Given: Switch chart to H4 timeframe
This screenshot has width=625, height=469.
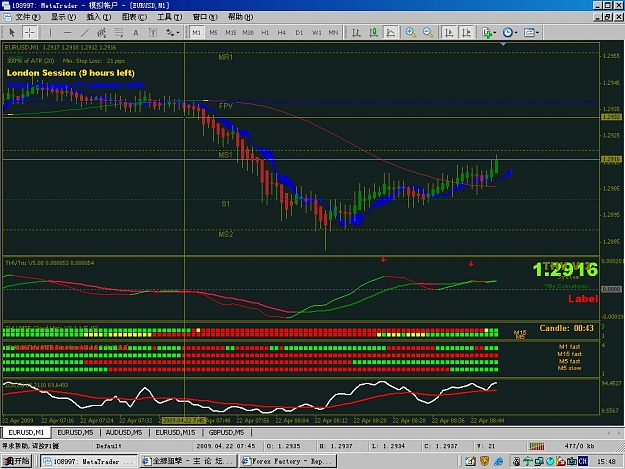Looking at the screenshot, I should (282, 33).
